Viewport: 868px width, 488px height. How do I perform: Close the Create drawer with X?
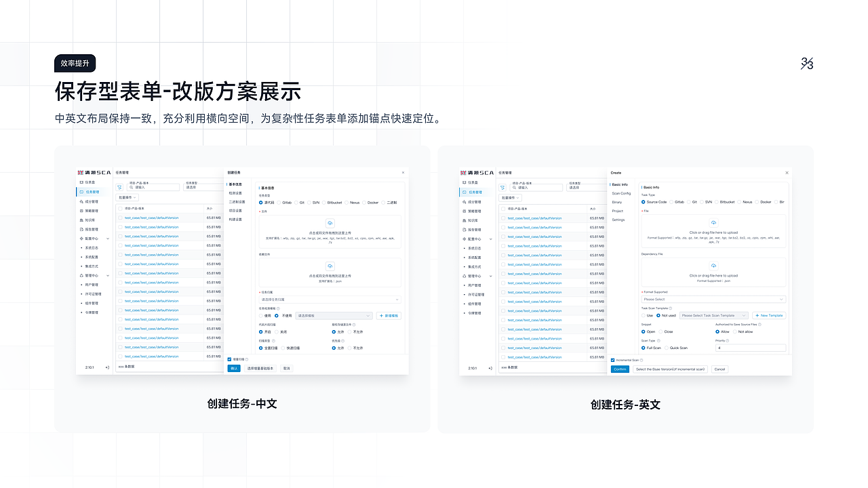coord(787,173)
